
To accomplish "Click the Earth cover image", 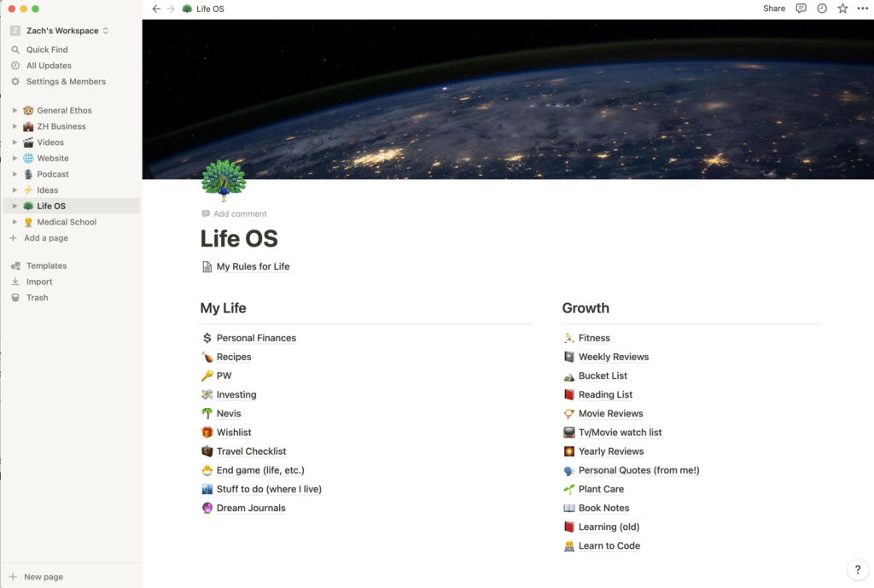I will click(x=508, y=99).
